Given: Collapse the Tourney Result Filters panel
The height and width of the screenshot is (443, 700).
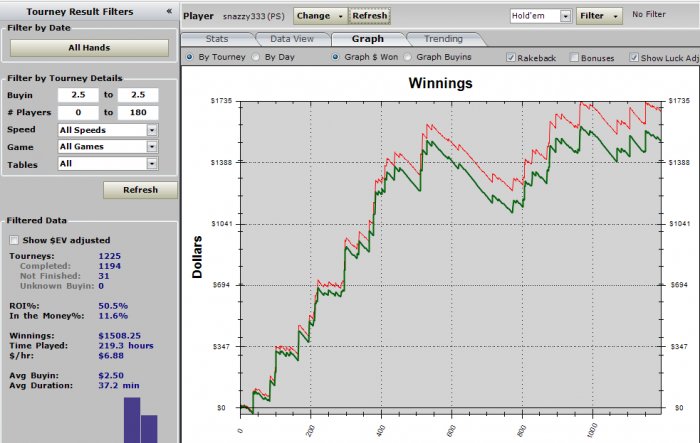Looking at the screenshot, I should click(x=169, y=11).
